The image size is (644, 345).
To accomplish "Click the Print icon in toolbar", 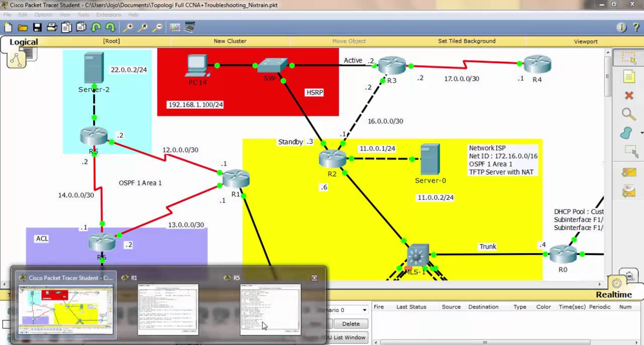I will pyautogui.click(x=52, y=28).
